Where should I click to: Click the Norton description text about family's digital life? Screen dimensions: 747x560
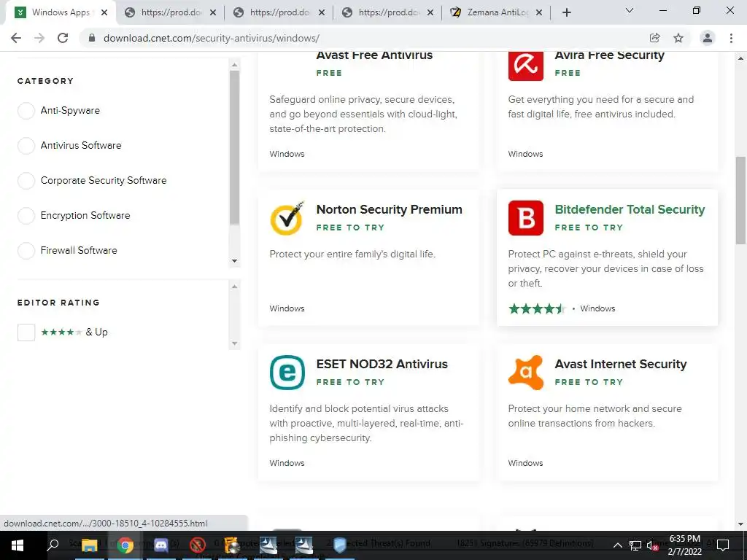tap(352, 254)
